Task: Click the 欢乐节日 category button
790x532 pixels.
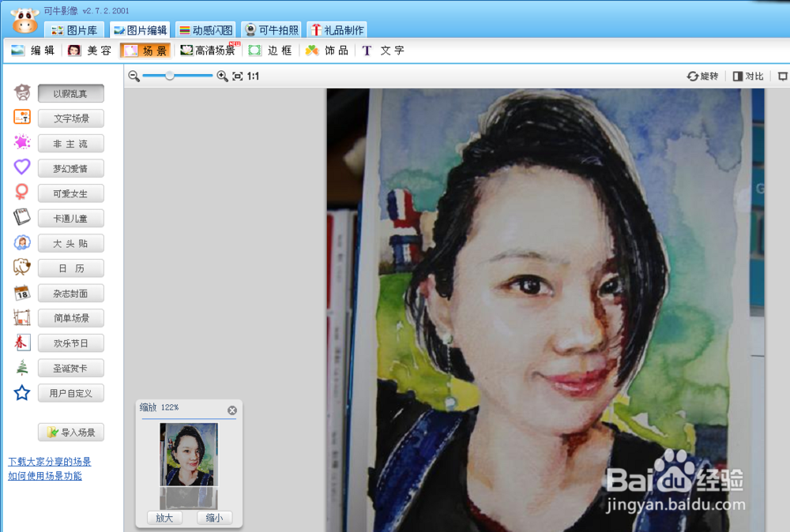Action: point(71,343)
